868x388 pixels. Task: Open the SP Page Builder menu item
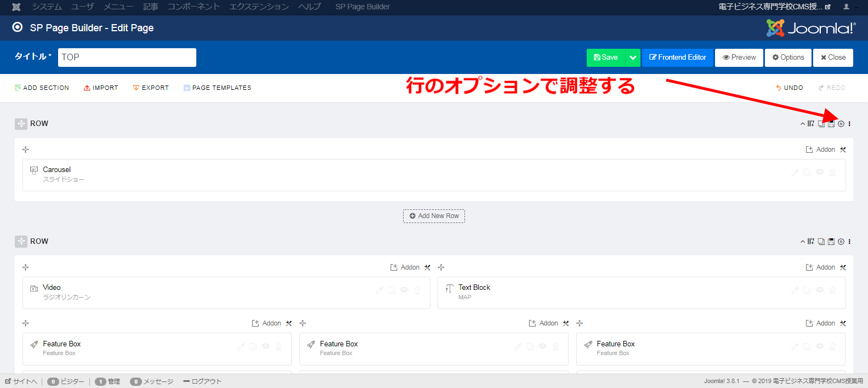362,7
